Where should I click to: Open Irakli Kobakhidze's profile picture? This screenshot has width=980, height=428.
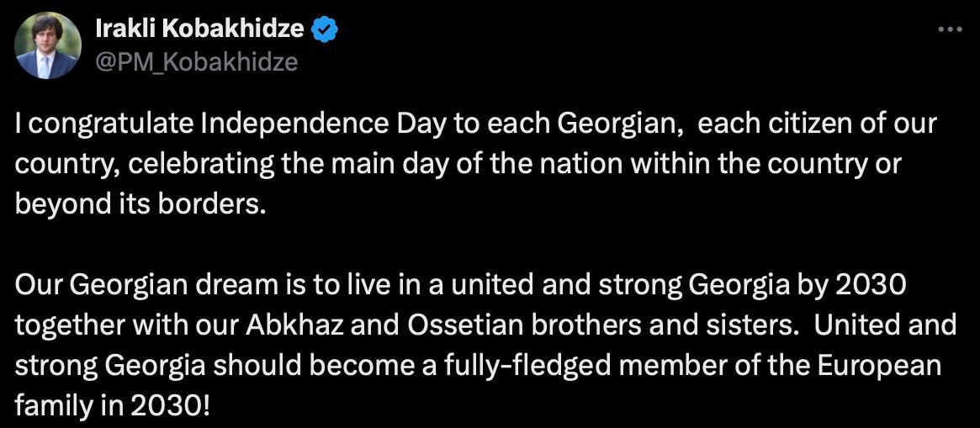[x=48, y=45]
